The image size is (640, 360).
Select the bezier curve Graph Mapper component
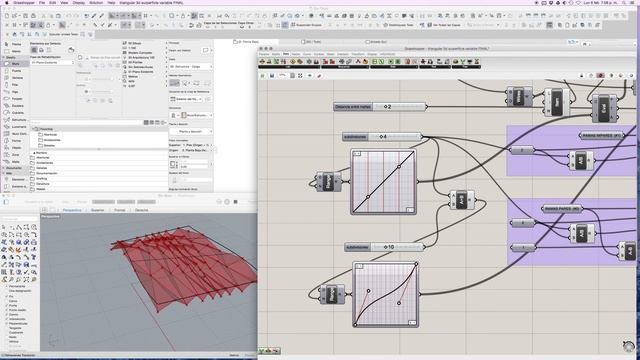point(386,295)
